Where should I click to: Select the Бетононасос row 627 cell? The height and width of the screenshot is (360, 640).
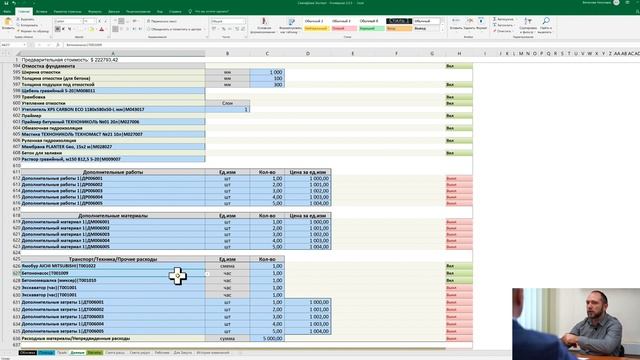[113, 273]
